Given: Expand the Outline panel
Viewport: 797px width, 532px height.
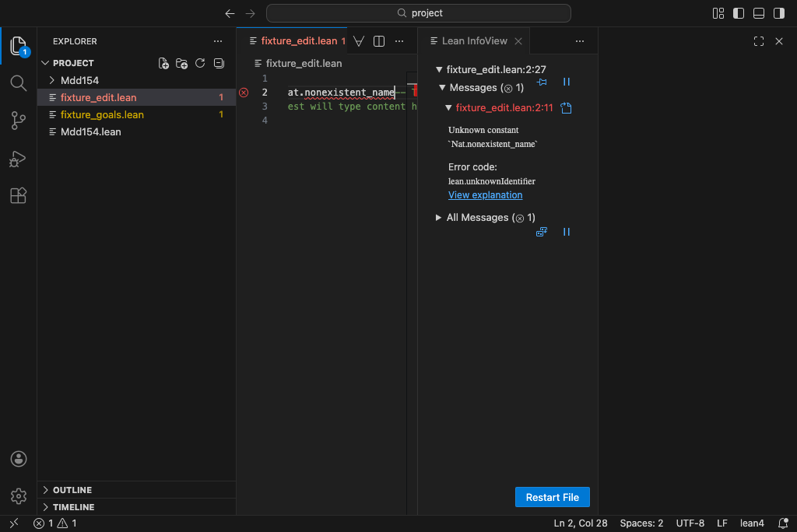Looking at the screenshot, I should [x=72, y=490].
